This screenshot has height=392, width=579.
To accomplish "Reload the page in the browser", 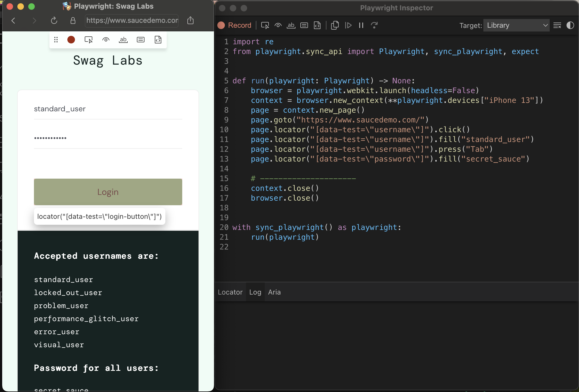I will tap(54, 21).
